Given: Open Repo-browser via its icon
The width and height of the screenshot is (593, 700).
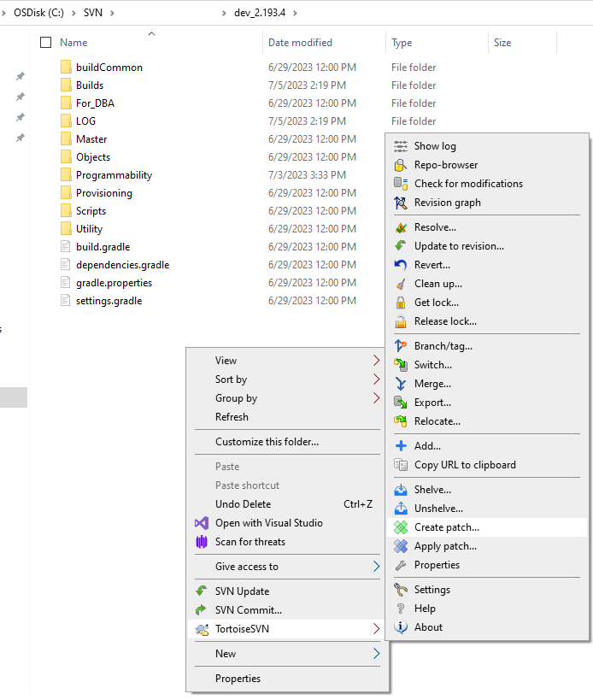Looking at the screenshot, I should [x=401, y=165].
